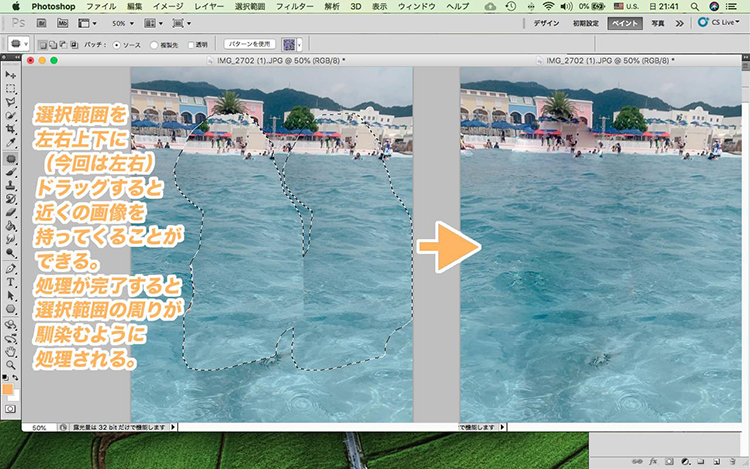Click the pattern preview swatch

point(288,45)
